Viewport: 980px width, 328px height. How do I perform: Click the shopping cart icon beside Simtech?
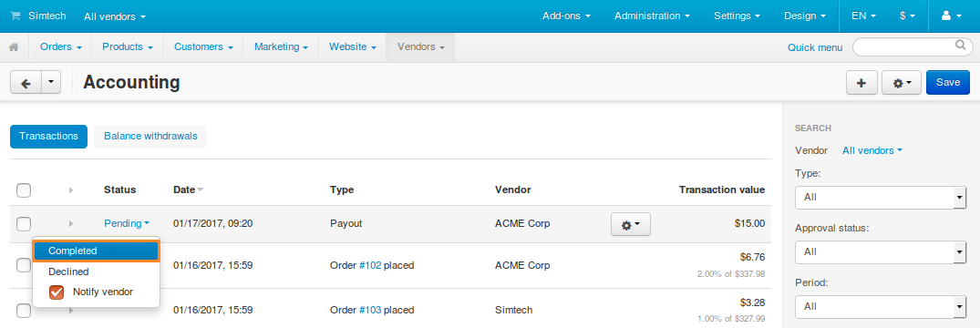click(15, 16)
